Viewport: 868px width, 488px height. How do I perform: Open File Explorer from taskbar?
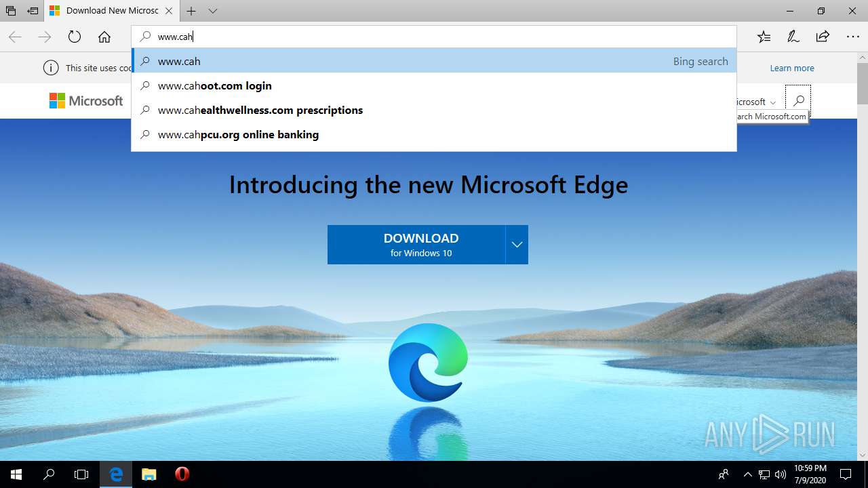[149, 474]
